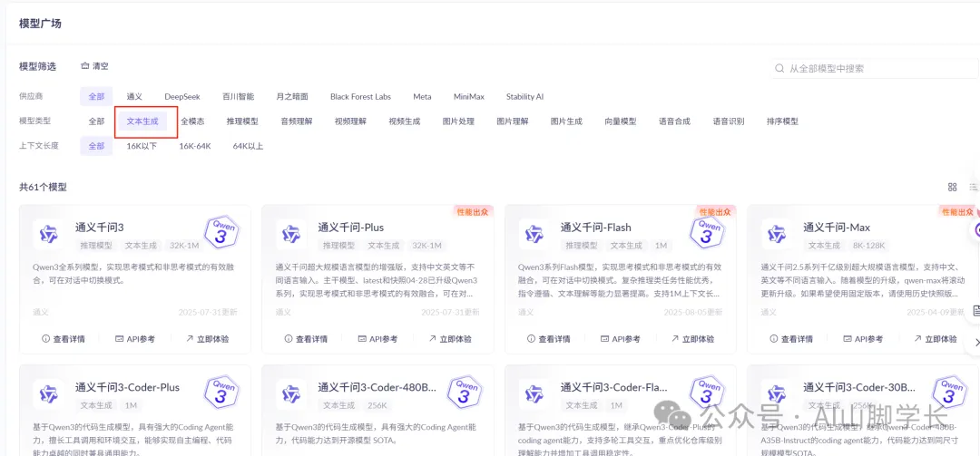Open API参考 for 通义千问3
This screenshot has width=980, height=456.
[x=135, y=339]
